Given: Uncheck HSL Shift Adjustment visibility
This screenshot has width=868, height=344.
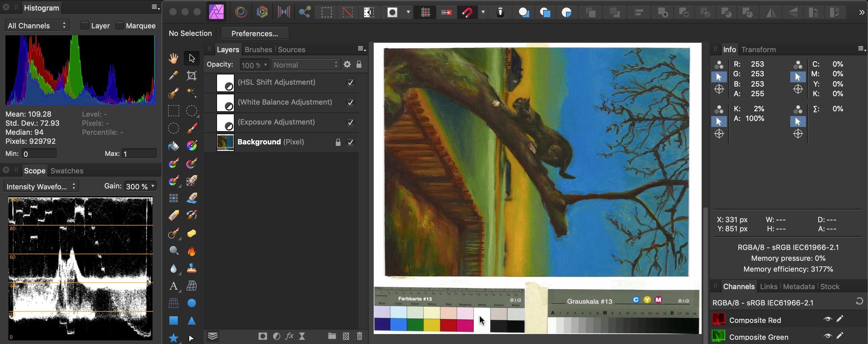Looking at the screenshot, I should pos(351,83).
